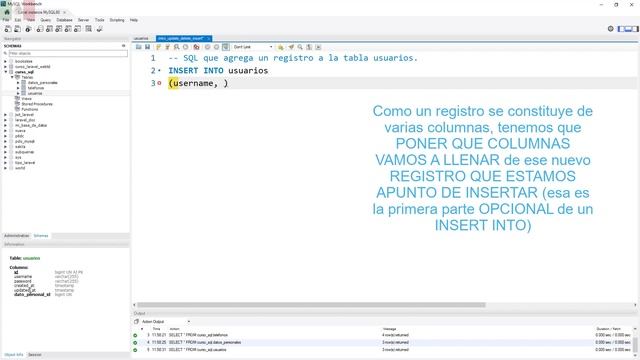
Task: Click the create new schema icon
Action: (x=40, y=29)
